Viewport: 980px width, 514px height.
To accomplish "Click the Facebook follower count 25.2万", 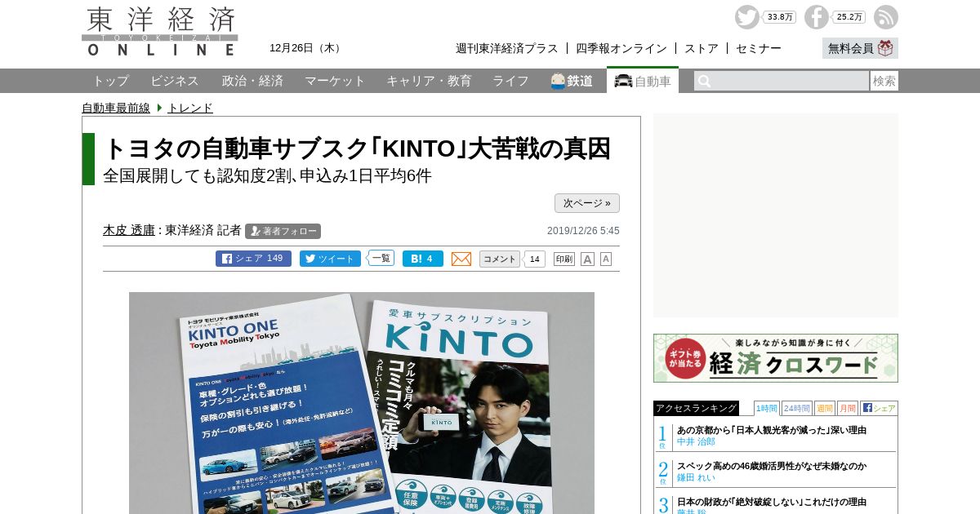I will tap(849, 17).
